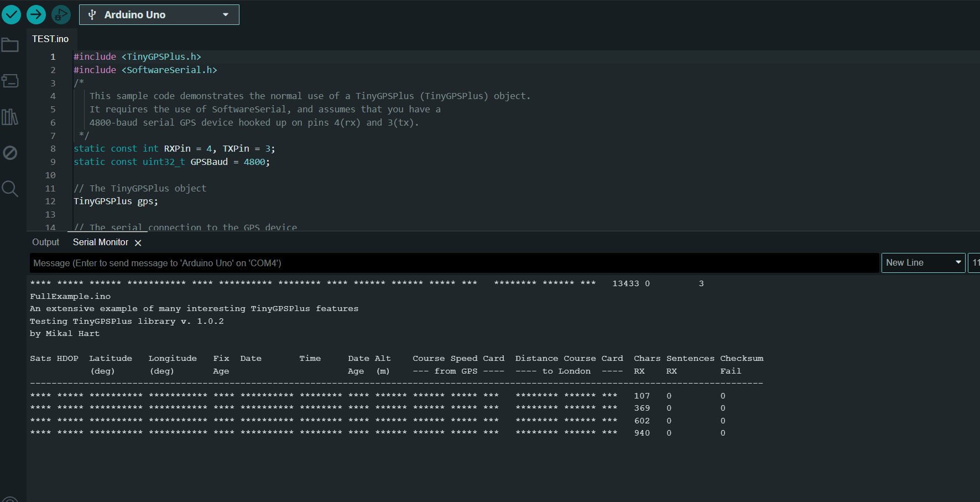Image resolution: width=980 pixels, height=502 pixels.
Task: Select the Serial Monitor tab
Action: [100, 242]
